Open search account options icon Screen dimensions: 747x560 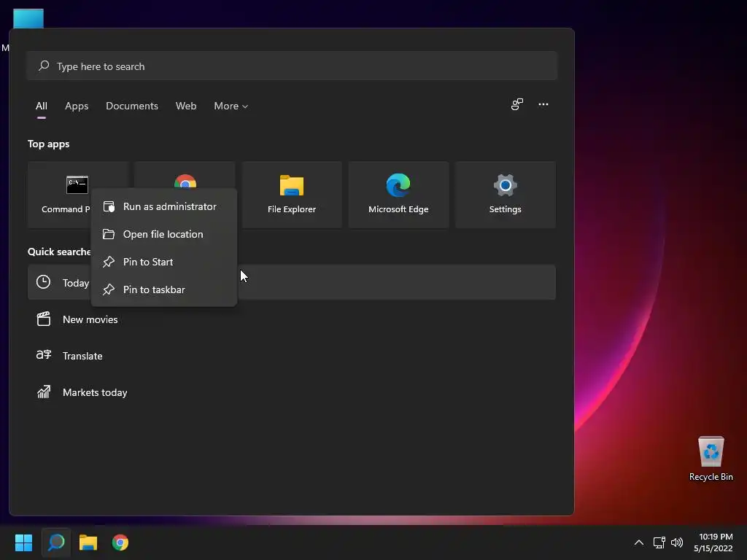[x=517, y=104]
